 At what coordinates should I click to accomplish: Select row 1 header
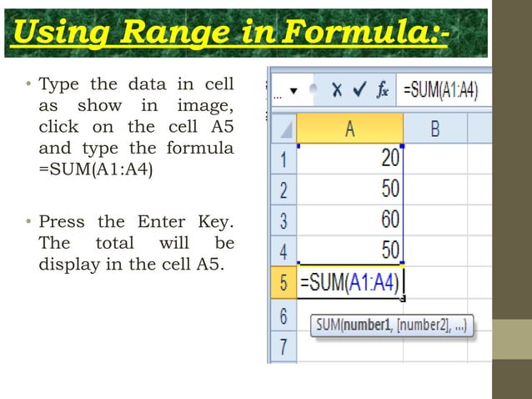pyautogui.click(x=284, y=159)
